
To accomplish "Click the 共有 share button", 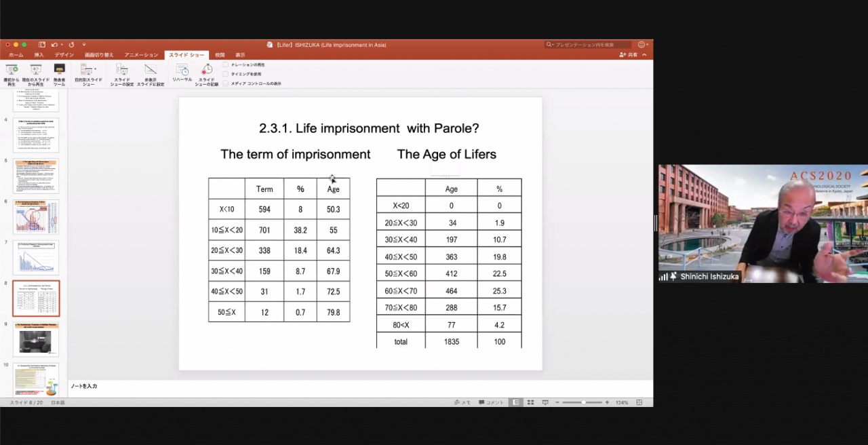I will [629, 55].
